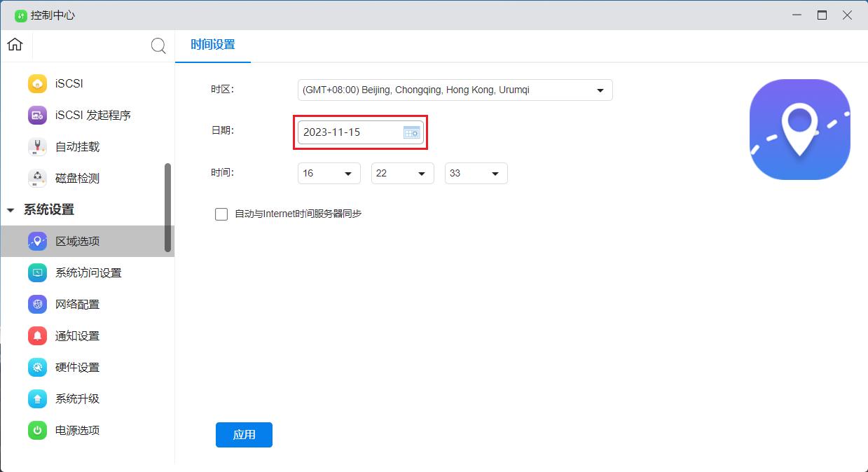868x472 pixels.
Task: Select 系统访问设置 in the sidebar
Action: pyautogui.click(x=88, y=272)
